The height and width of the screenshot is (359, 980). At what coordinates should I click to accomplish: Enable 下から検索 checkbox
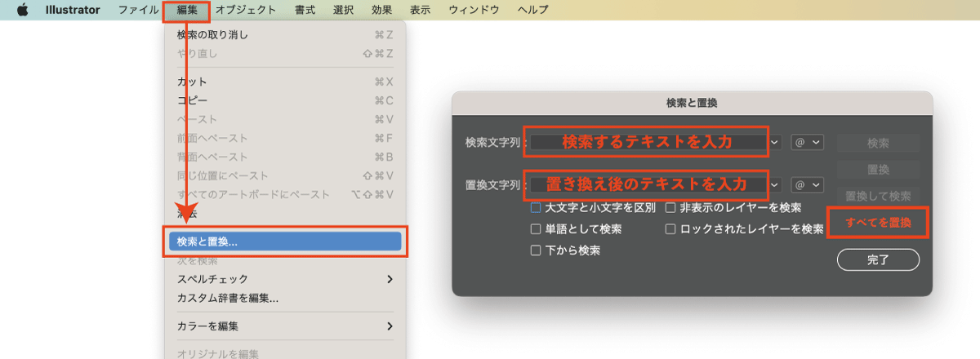pyautogui.click(x=536, y=250)
